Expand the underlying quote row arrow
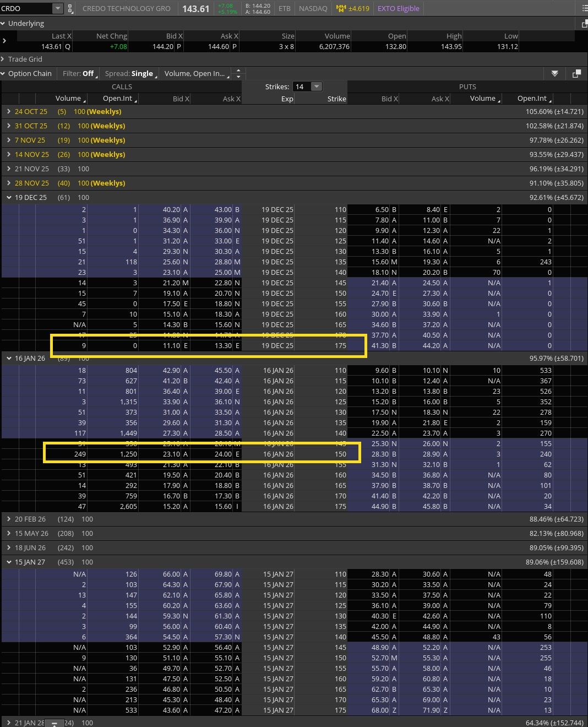The width and height of the screenshot is (588, 727). click(4, 41)
